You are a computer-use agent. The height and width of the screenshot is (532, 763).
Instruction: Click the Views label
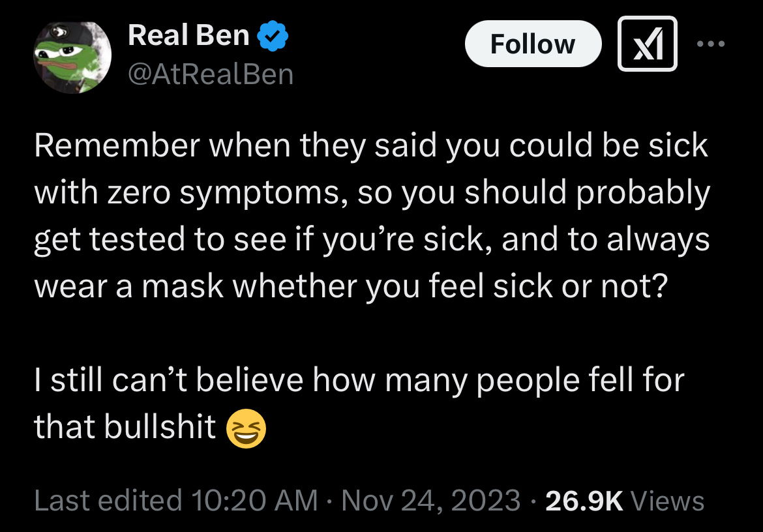[x=668, y=501]
